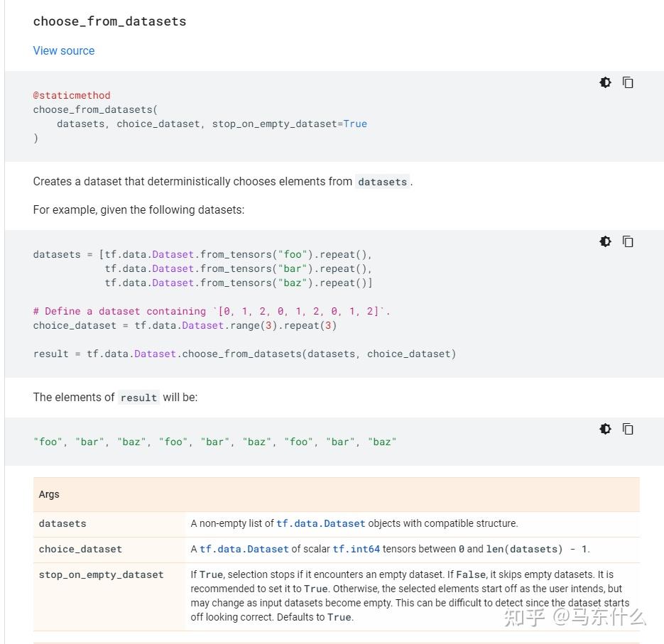The height and width of the screenshot is (644, 664).
Task: Click the choice_dataset argument name in the Args table
Action: point(80,549)
